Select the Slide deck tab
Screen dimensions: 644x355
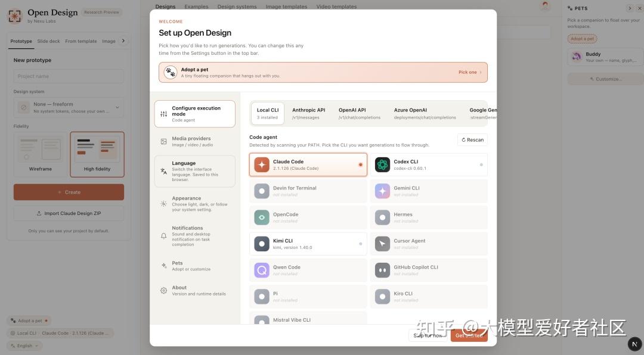click(48, 41)
